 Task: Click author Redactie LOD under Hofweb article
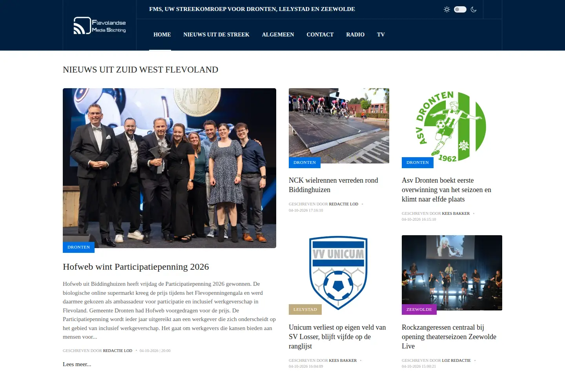[x=117, y=350]
